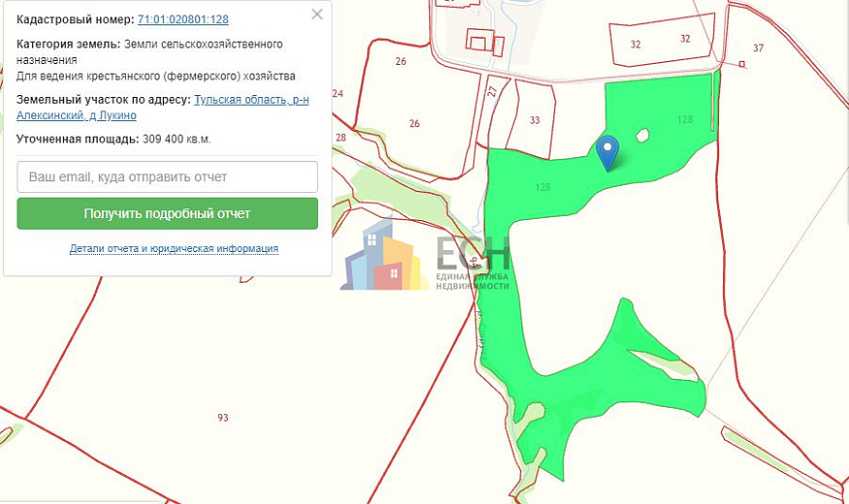
Task: Click the 128 label left of the pin
Action: pyautogui.click(x=542, y=187)
